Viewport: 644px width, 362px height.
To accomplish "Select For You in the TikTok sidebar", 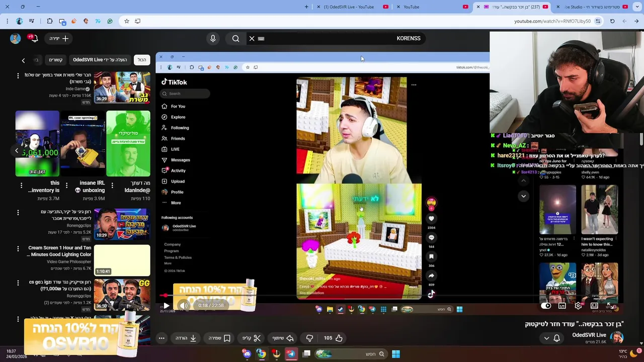I will [174, 106].
